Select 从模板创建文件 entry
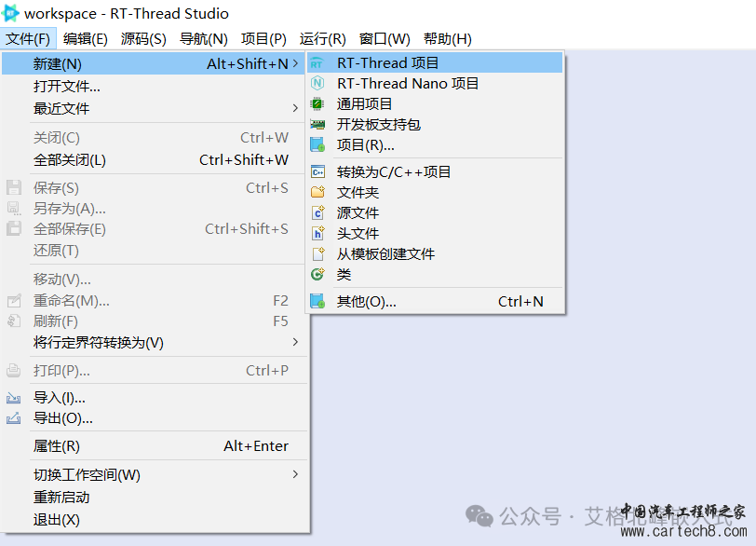This screenshot has height=546, width=756. coord(435,253)
